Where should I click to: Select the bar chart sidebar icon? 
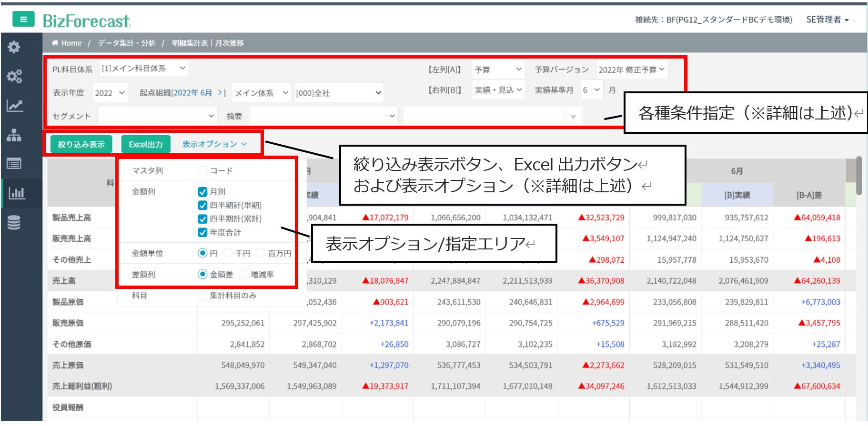[16, 193]
